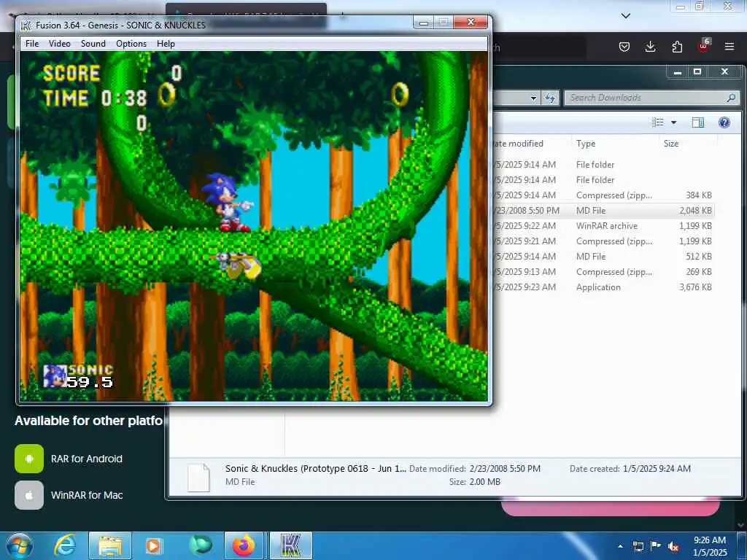Click the Explorer change view icon
The width and height of the screenshot is (747, 560).
point(658,122)
